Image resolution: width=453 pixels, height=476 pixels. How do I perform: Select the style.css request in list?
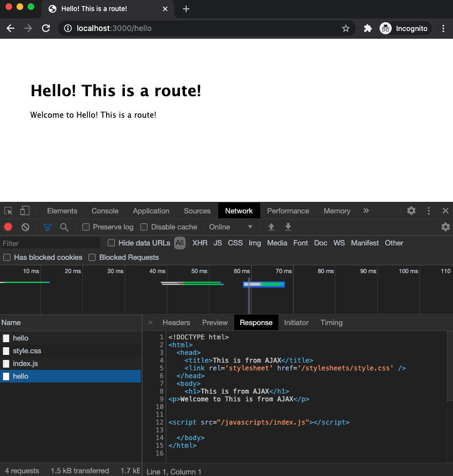click(27, 351)
